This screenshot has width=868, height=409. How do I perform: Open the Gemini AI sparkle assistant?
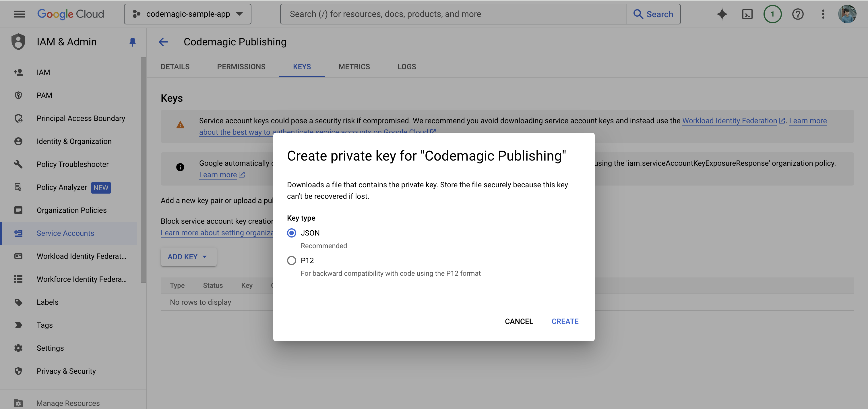tap(722, 14)
